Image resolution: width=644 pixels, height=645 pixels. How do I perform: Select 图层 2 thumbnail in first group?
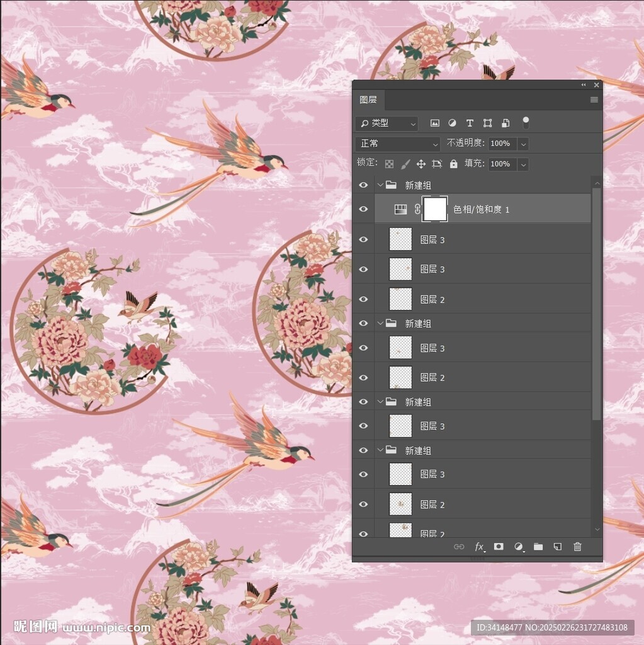(x=400, y=299)
